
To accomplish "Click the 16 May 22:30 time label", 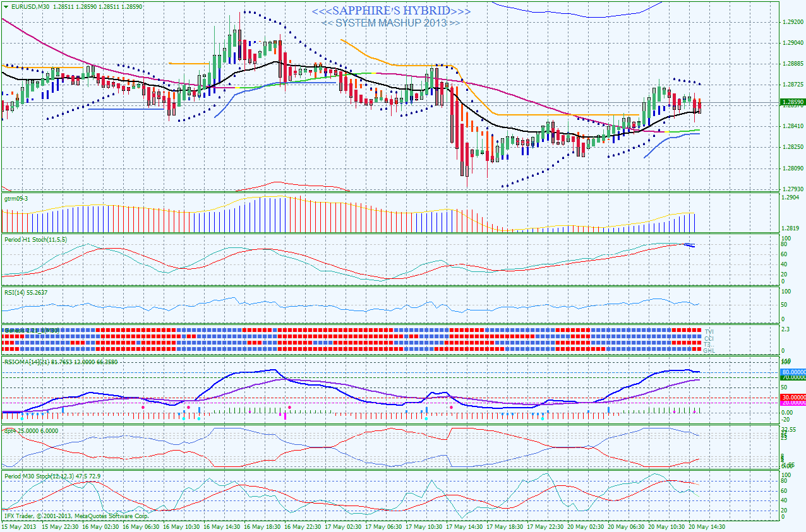I will [x=303, y=526].
